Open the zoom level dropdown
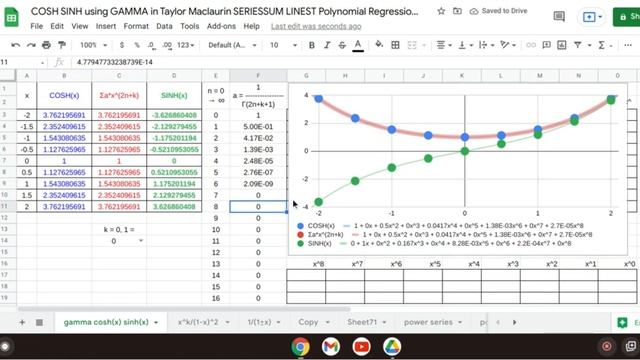The image size is (640, 360). [x=93, y=45]
